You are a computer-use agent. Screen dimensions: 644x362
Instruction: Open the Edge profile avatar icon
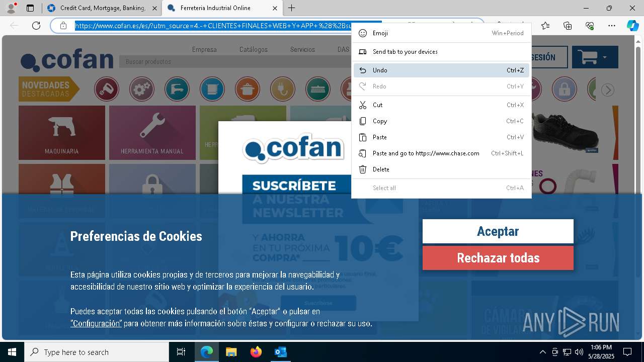pos(11,8)
